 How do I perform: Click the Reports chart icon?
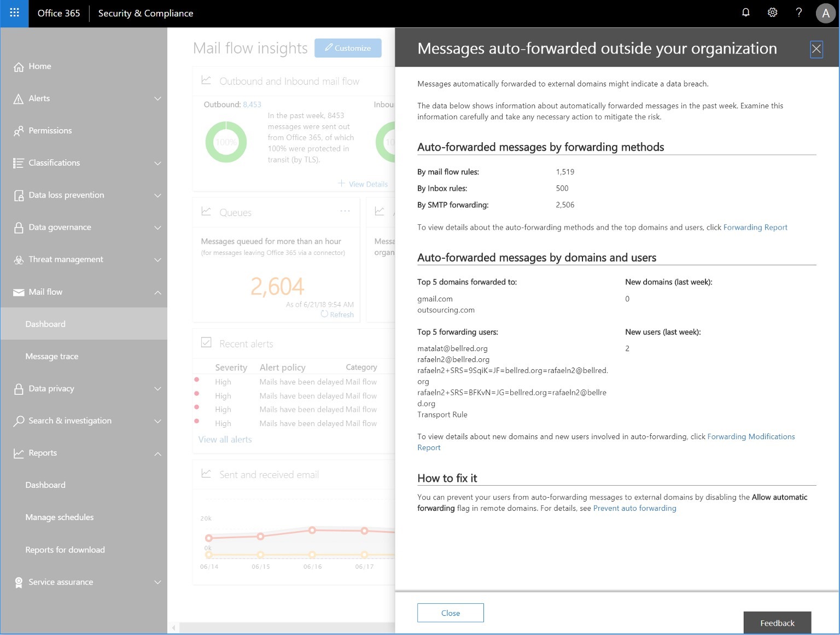(x=19, y=453)
